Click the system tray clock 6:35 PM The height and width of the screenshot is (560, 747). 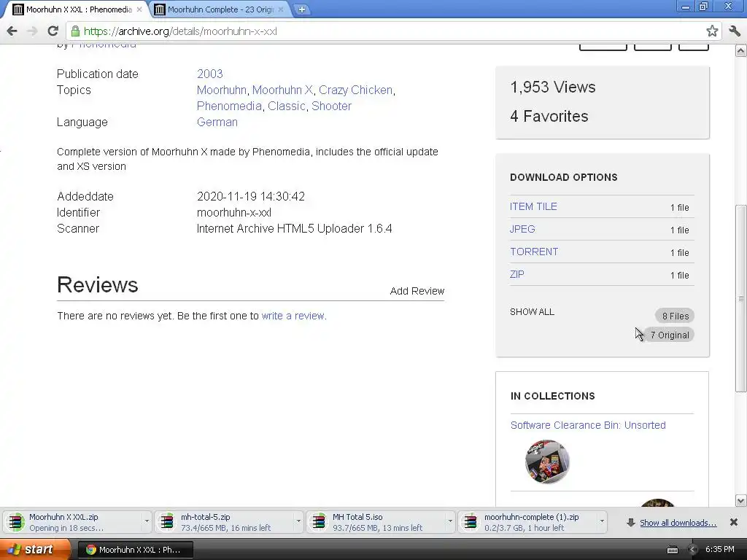(x=719, y=550)
